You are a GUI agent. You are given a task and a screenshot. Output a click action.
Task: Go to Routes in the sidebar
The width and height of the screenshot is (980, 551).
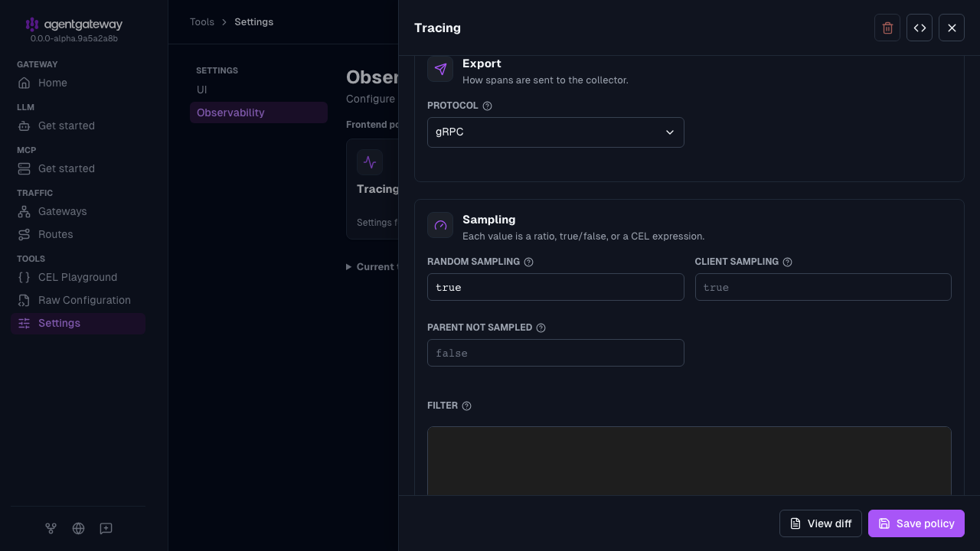[x=78, y=234]
